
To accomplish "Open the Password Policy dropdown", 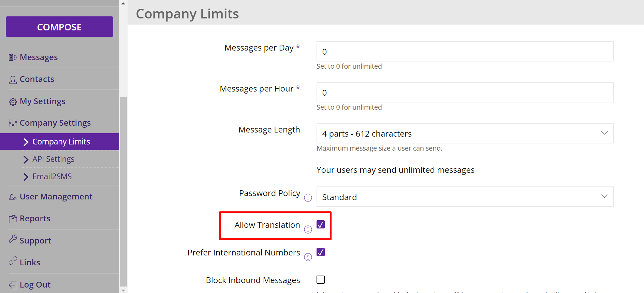I will (465, 197).
